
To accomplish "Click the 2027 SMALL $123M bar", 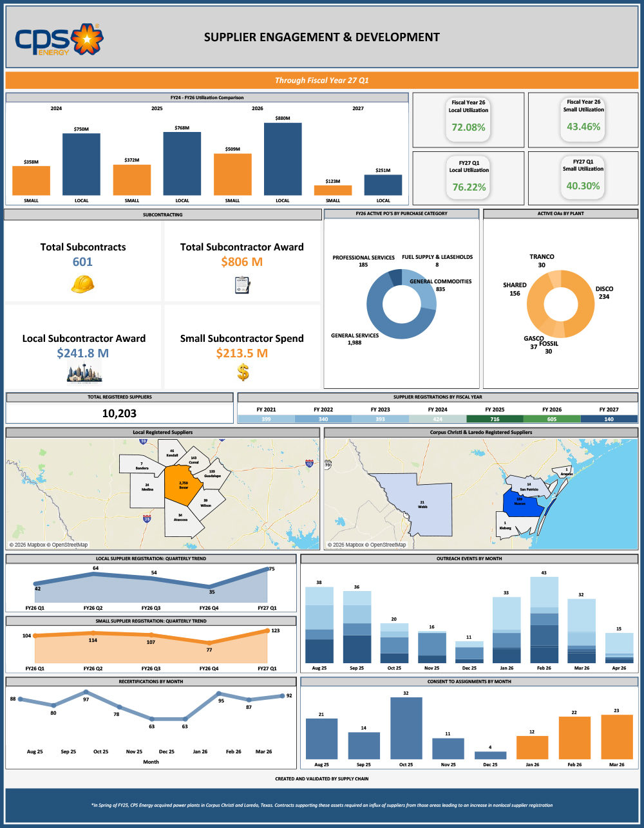I will tap(333, 190).
